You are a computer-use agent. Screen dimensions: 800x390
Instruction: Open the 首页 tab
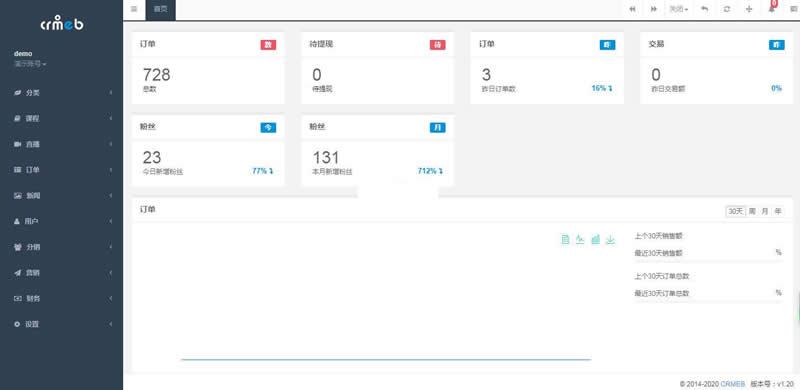click(161, 9)
